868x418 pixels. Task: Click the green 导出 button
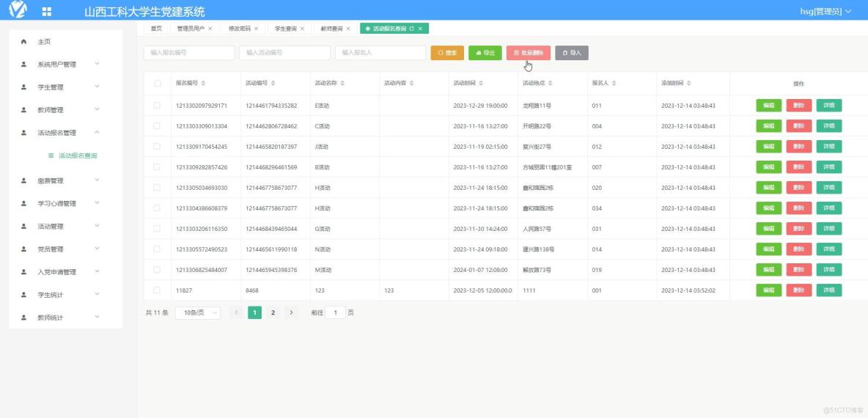[485, 53]
